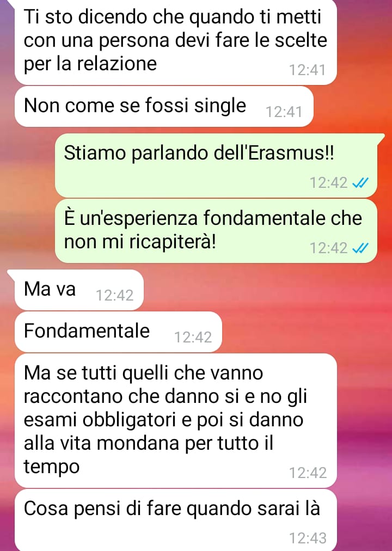Tap the 'Cosa pensi di fare quando sarai là' message
Screen dimensions: 392x551
coord(176,521)
